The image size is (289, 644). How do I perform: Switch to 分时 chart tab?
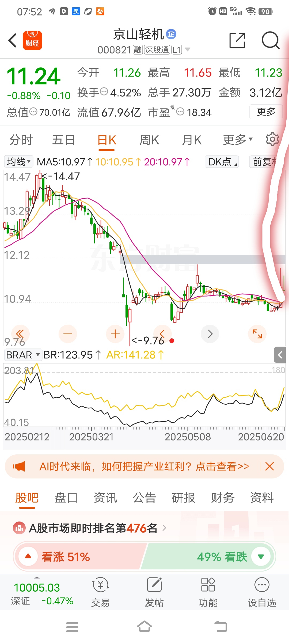tap(21, 140)
